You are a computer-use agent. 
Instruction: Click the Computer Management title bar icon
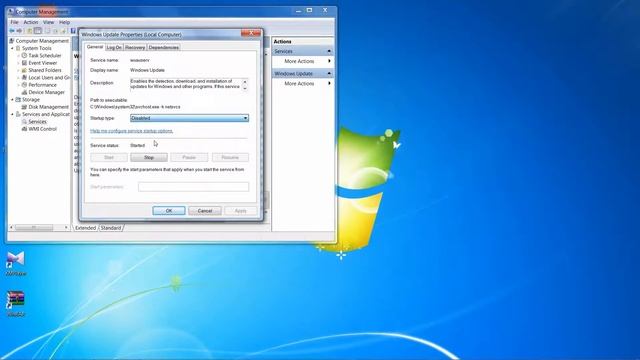point(11,11)
